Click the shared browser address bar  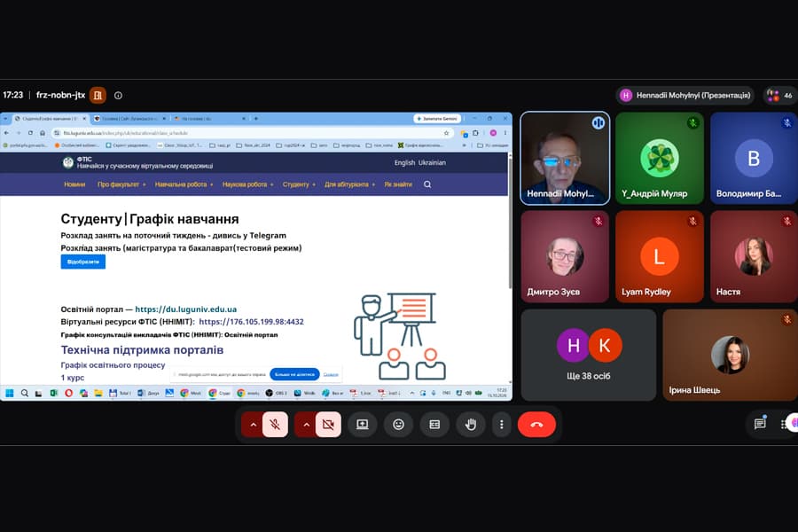coord(252,133)
